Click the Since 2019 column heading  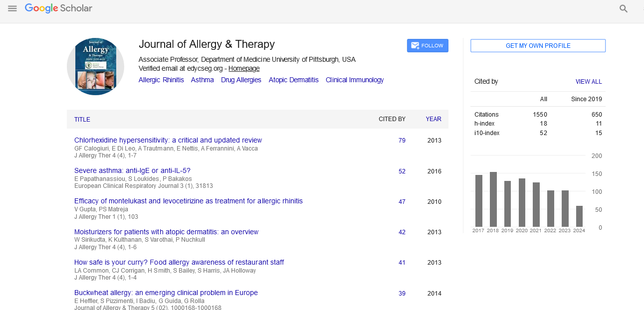point(587,99)
